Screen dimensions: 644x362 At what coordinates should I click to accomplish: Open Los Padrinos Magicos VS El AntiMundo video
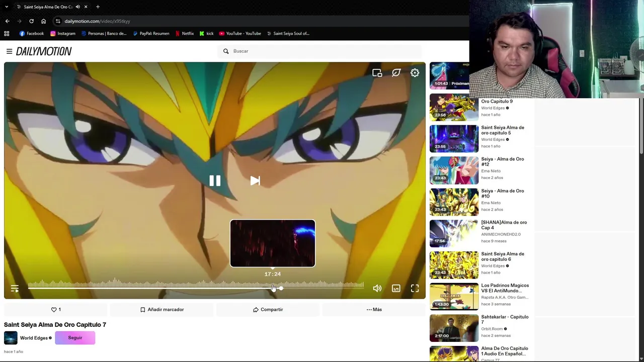[x=505, y=288]
